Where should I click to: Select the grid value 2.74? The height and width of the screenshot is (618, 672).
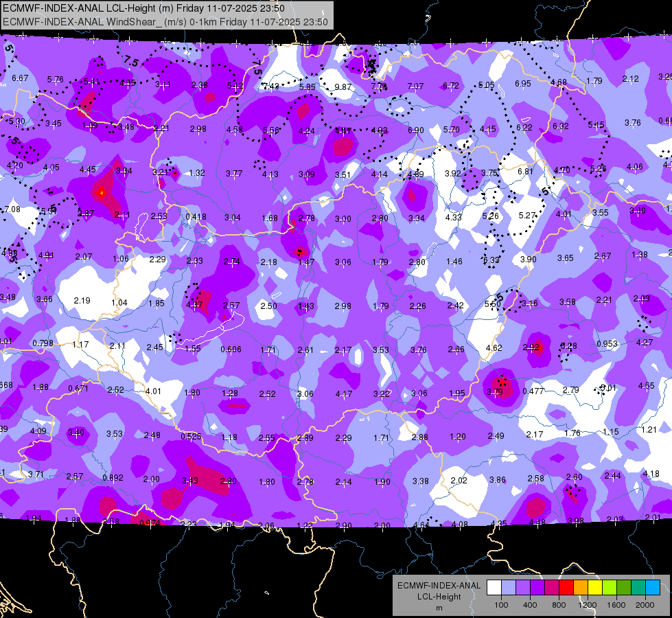(x=232, y=262)
